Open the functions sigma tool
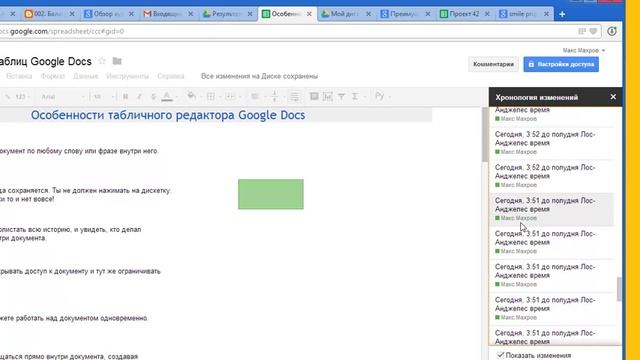This screenshot has height=360, width=640. [355, 96]
